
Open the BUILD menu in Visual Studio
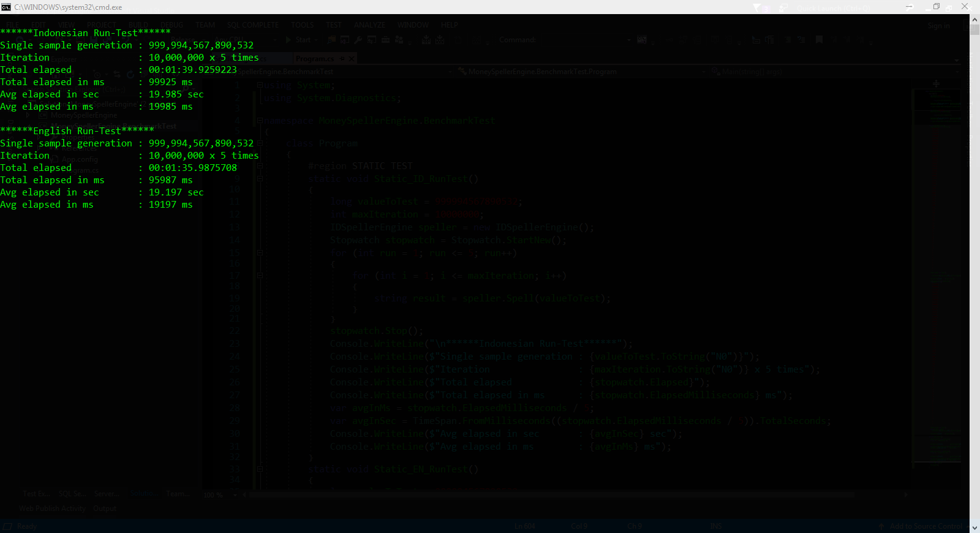point(138,25)
